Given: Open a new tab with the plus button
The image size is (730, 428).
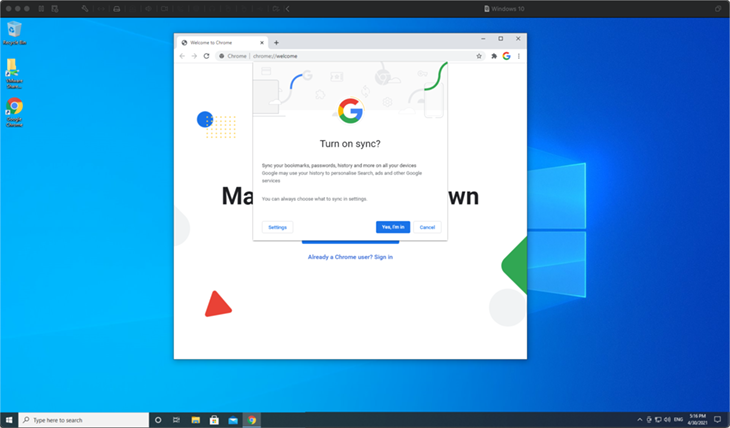Looking at the screenshot, I should point(276,43).
